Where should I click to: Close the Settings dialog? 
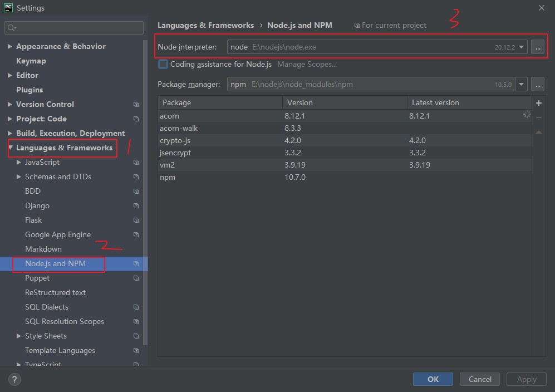541,8
